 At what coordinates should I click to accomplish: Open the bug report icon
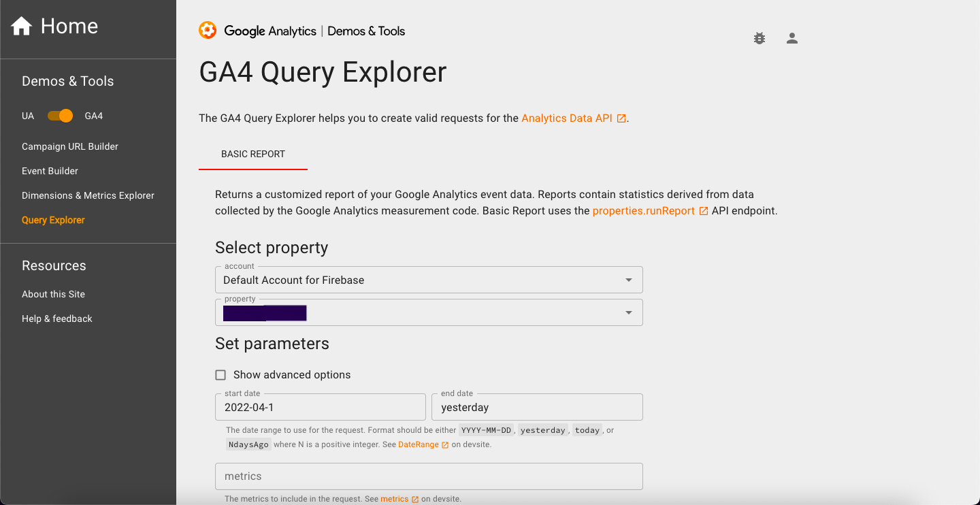[759, 38]
